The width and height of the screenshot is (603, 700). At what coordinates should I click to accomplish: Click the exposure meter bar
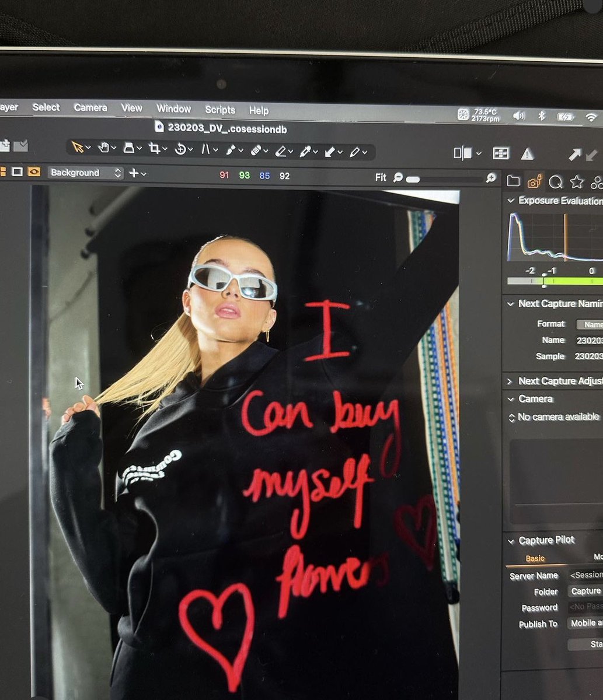555,281
